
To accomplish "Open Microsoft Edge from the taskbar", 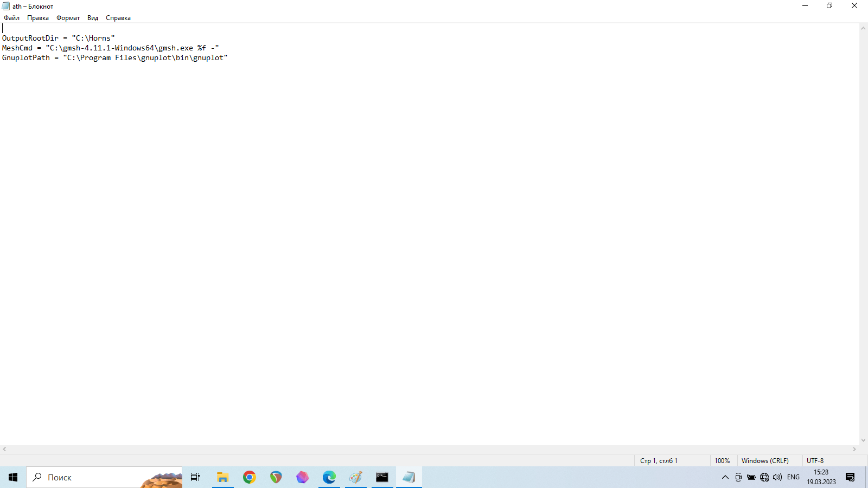I will pos(329,477).
